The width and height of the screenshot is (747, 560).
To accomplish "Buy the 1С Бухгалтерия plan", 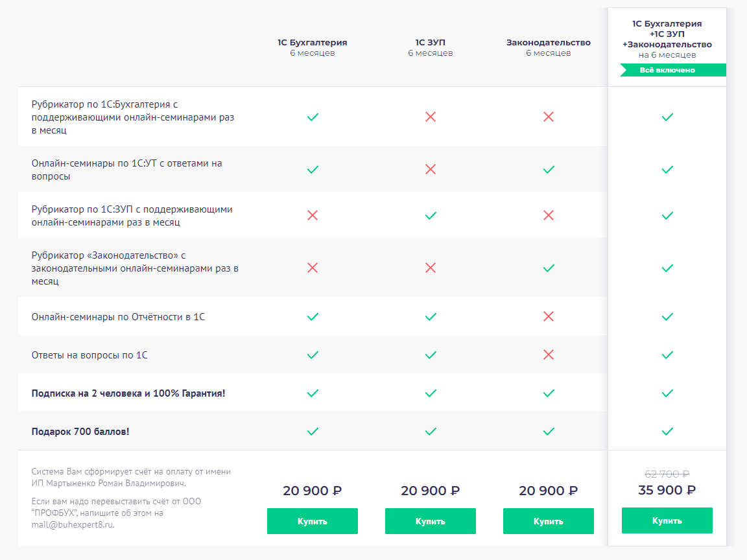I will 313,521.
